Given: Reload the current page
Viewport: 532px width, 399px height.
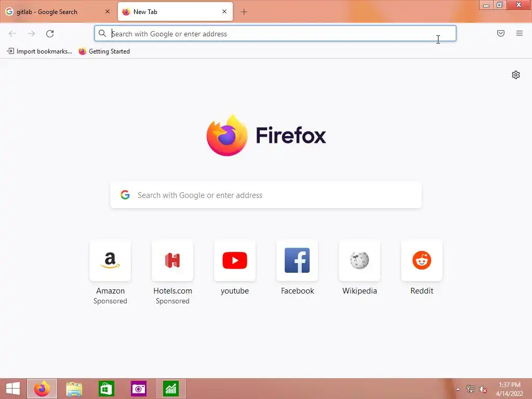Looking at the screenshot, I should [x=50, y=34].
